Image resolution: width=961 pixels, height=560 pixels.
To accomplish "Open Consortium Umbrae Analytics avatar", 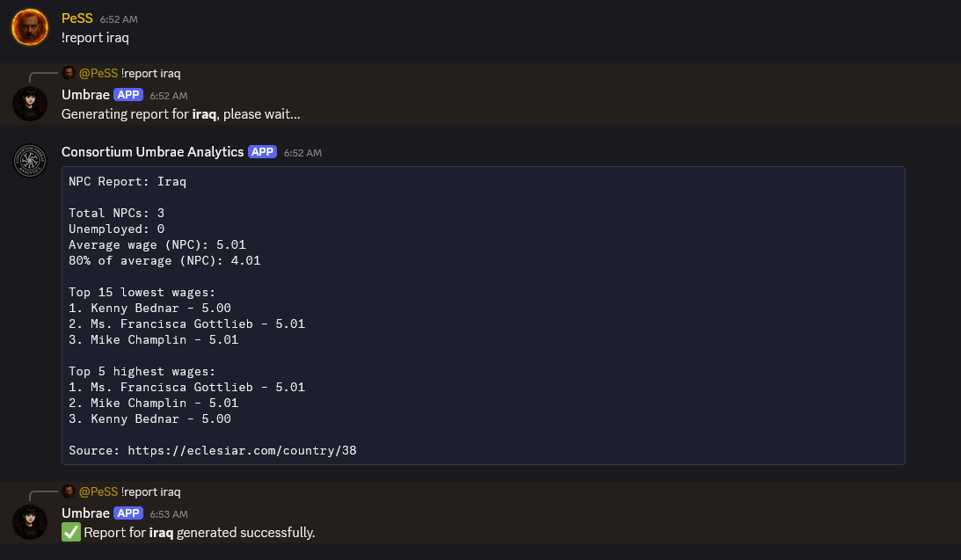I will tap(29, 161).
